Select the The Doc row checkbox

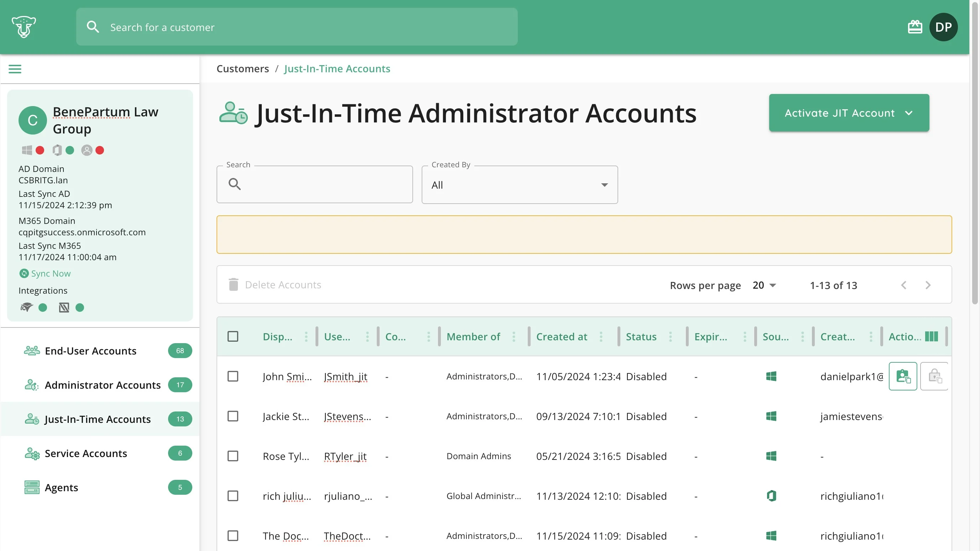coord(233,536)
